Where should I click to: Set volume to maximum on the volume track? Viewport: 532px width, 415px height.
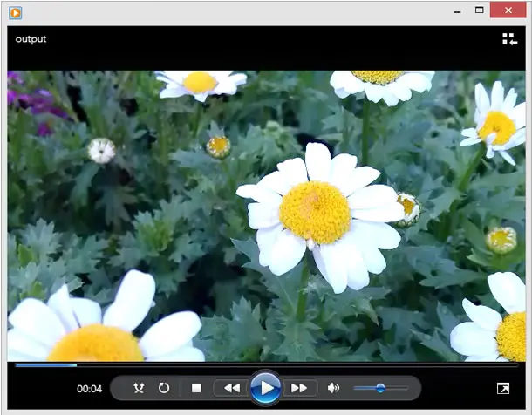[406, 388]
